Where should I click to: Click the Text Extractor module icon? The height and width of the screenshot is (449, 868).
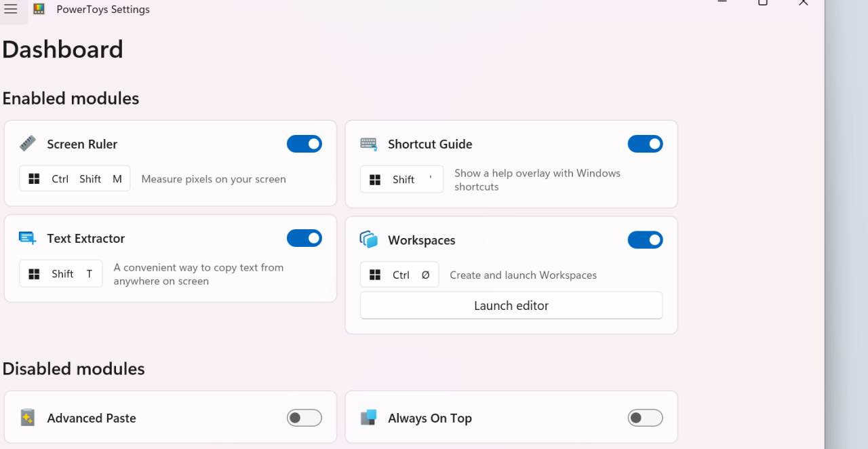[x=28, y=238]
